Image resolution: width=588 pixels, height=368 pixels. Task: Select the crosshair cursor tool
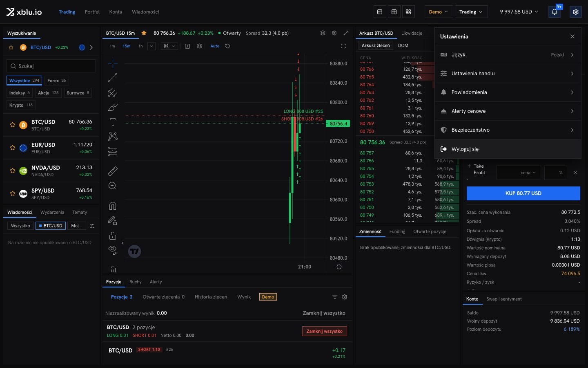(x=113, y=63)
